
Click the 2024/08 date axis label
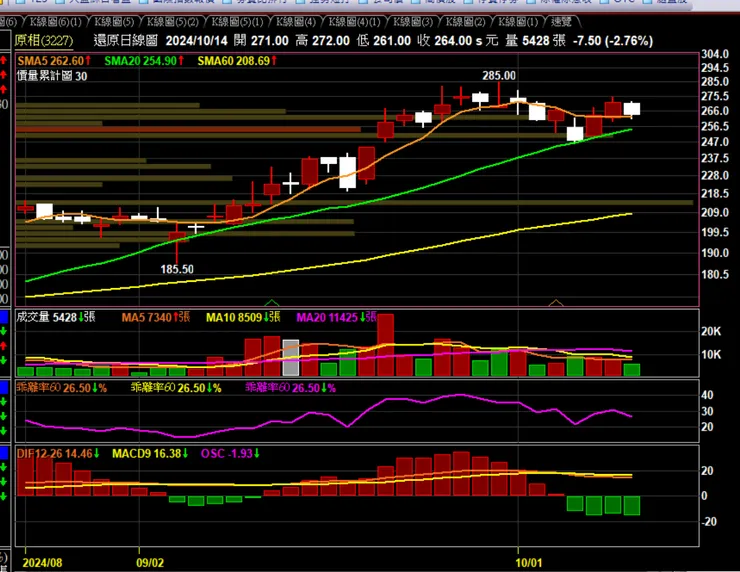coord(42,563)
